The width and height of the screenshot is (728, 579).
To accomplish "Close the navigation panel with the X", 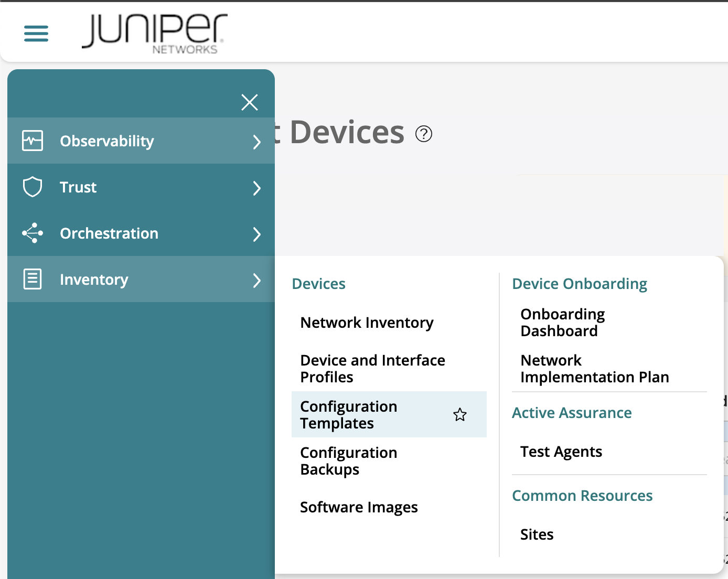I will [x=250, y=102].
